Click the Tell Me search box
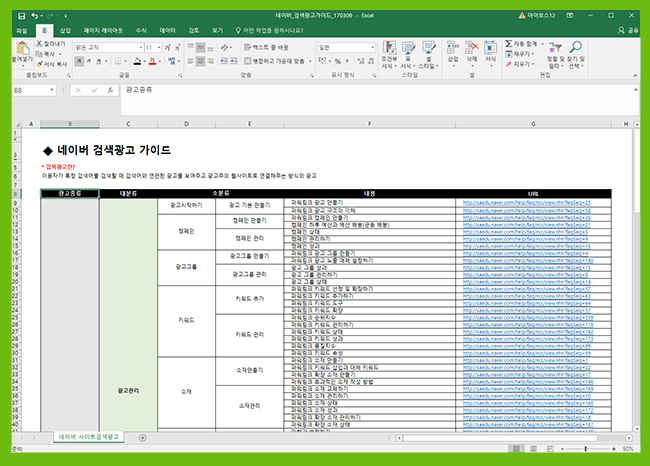The width and height of the screenshot is (650, 466). [269, 31]
